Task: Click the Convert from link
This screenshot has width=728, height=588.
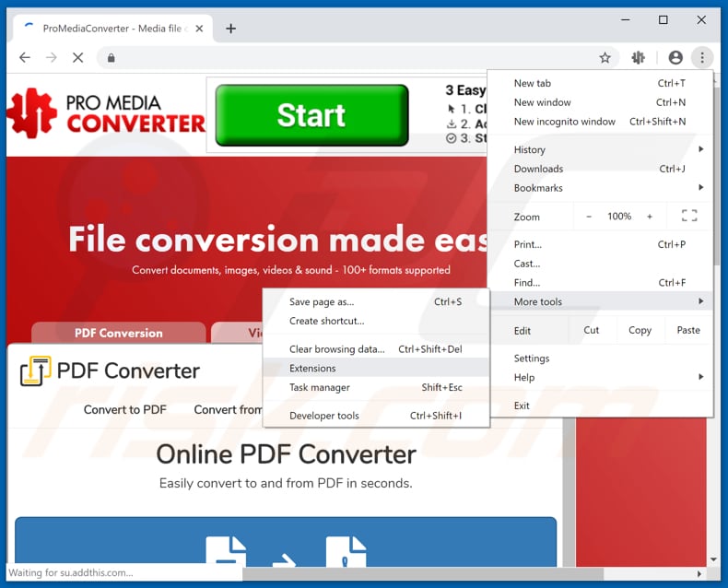Action: (228, 409)
